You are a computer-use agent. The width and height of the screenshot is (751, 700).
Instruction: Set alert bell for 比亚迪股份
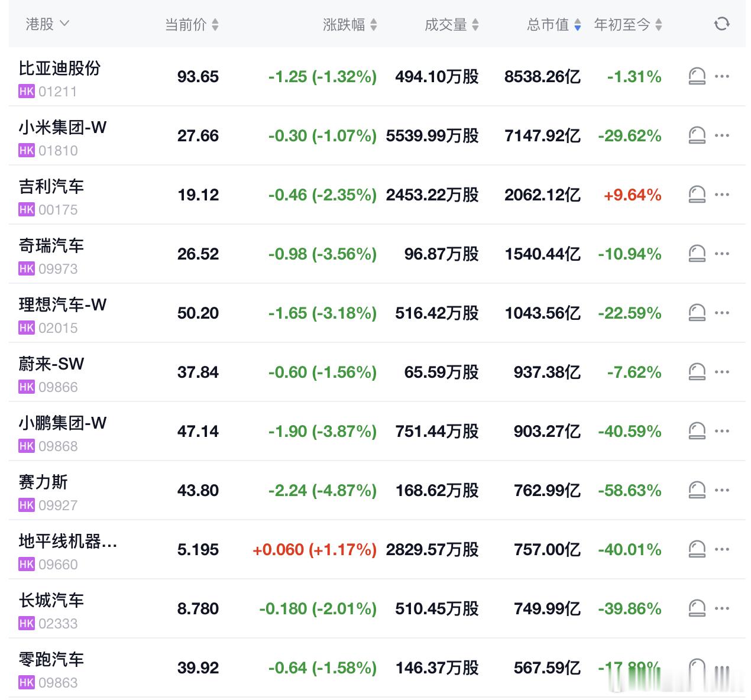point(697,76)
